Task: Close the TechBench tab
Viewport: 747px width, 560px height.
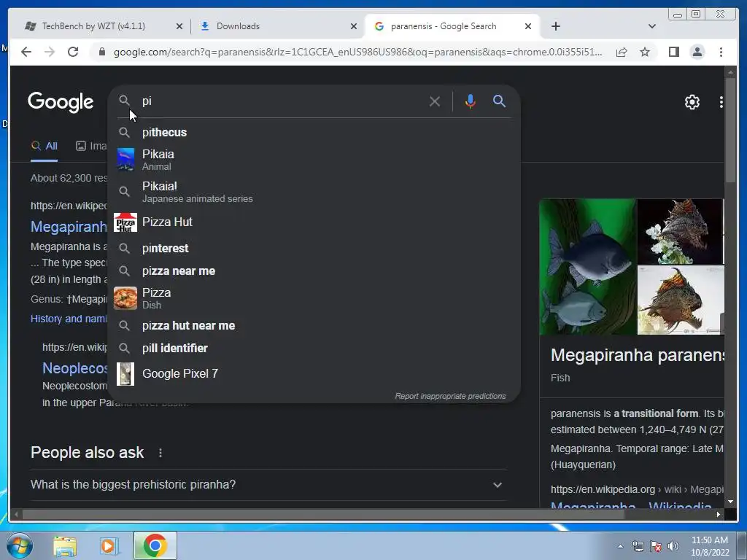Action: tap(179, 26)
